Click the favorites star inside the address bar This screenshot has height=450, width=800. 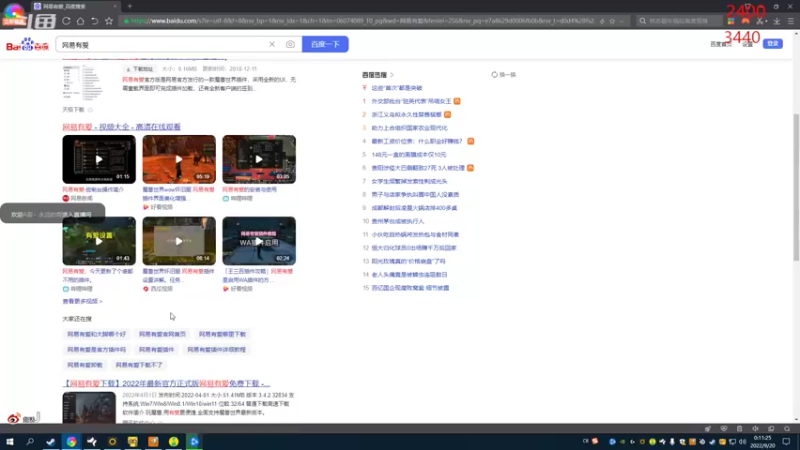click(612, 21)
